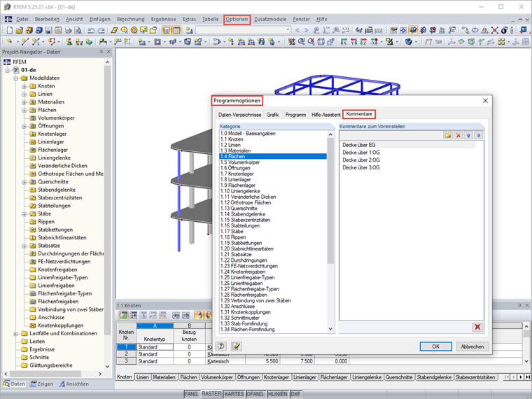532x399 pixels.
Task: Open the Zusatzmodule menu
Action: coord(270,20)
